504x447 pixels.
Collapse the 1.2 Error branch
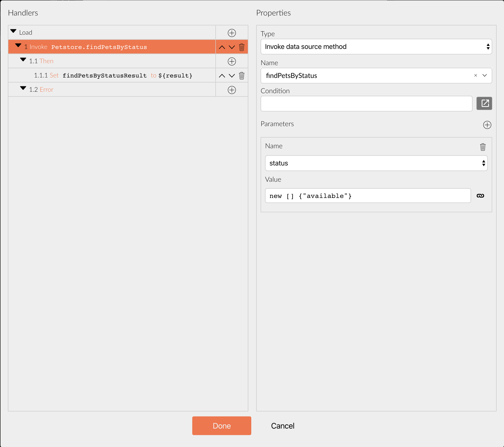(x=23, y=89)
